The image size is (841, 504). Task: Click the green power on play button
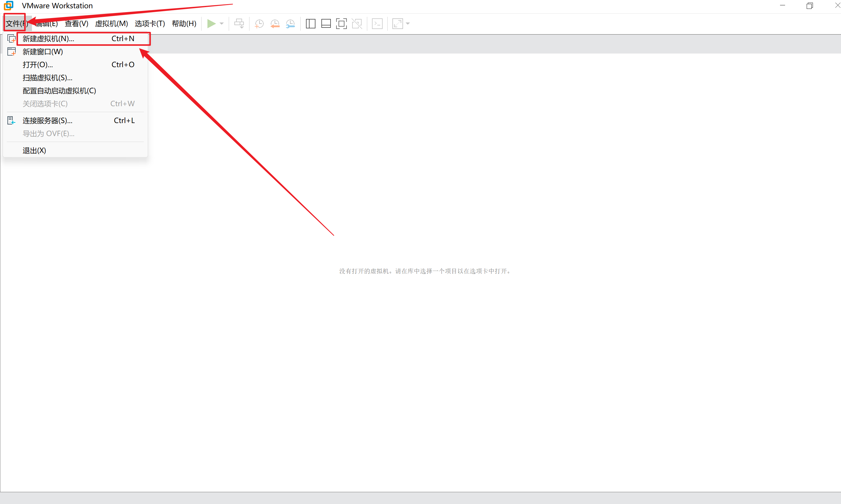coord(211,24)
